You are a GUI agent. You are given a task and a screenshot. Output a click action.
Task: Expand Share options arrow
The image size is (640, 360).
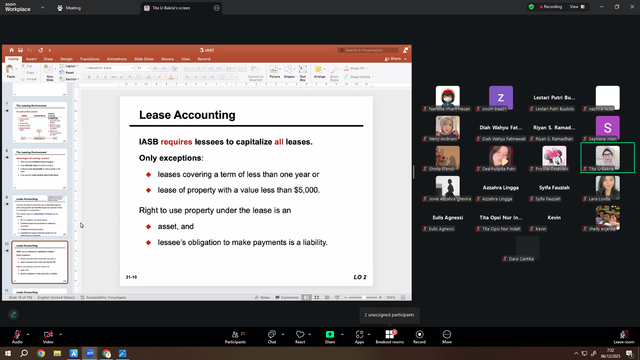(x=342, y=334)
